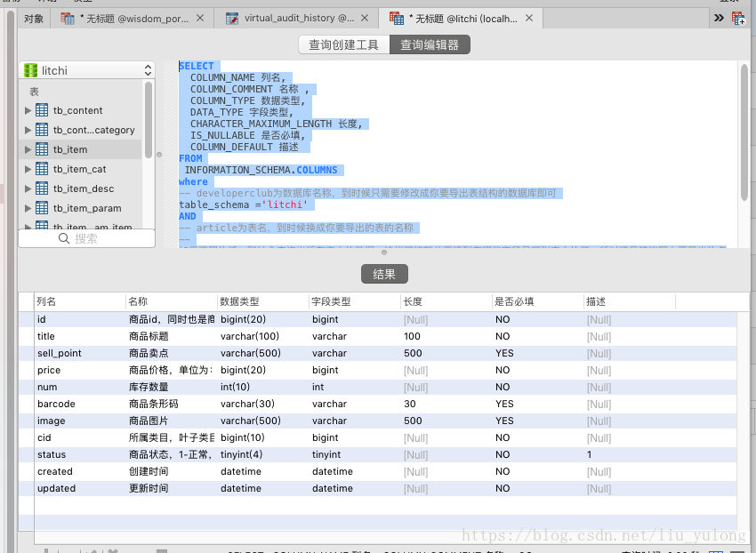
Task: Switch to 查询创建工具 view
Action: coord(344,44)
